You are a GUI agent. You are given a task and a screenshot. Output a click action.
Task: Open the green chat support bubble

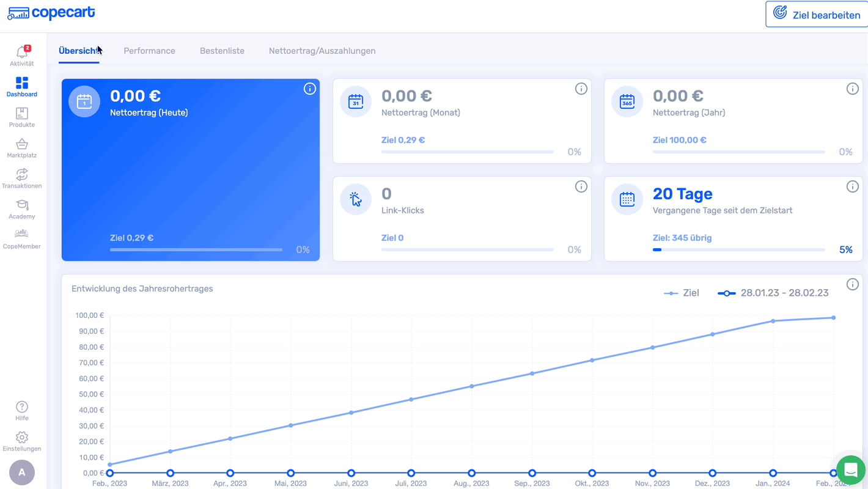click(850, 470)
